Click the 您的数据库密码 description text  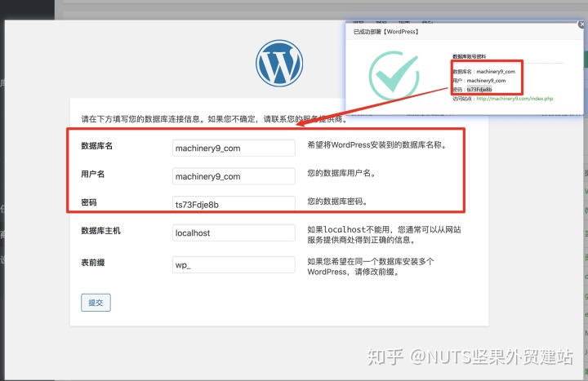pos(337,202)
